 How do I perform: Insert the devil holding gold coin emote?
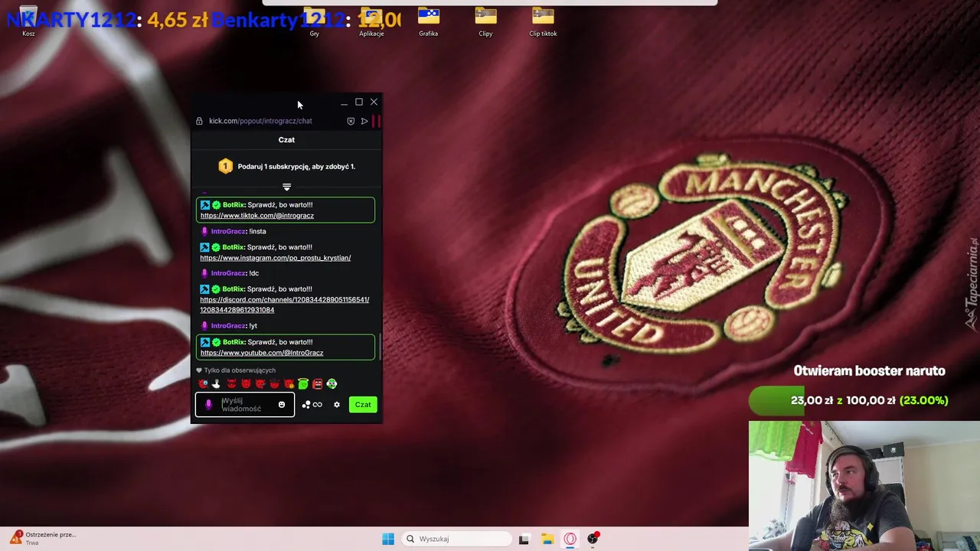point(289,383)
